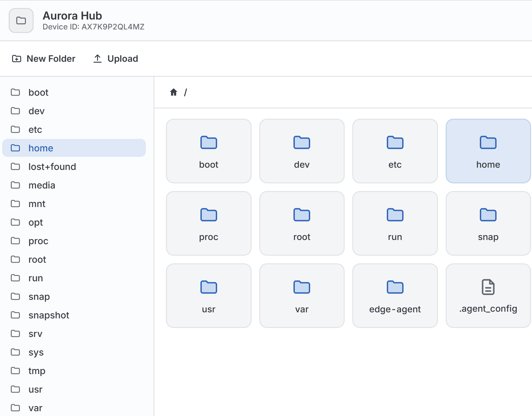
Task: Select var in the sidebar tree
Action: tap(74, 408)
